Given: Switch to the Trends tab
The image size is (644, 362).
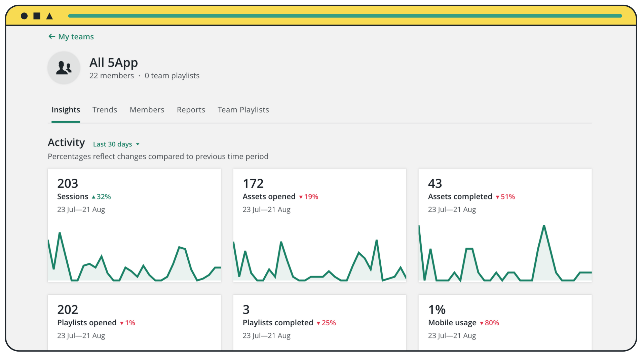Looking at the screenshot, I should click(x=105, y=110).
